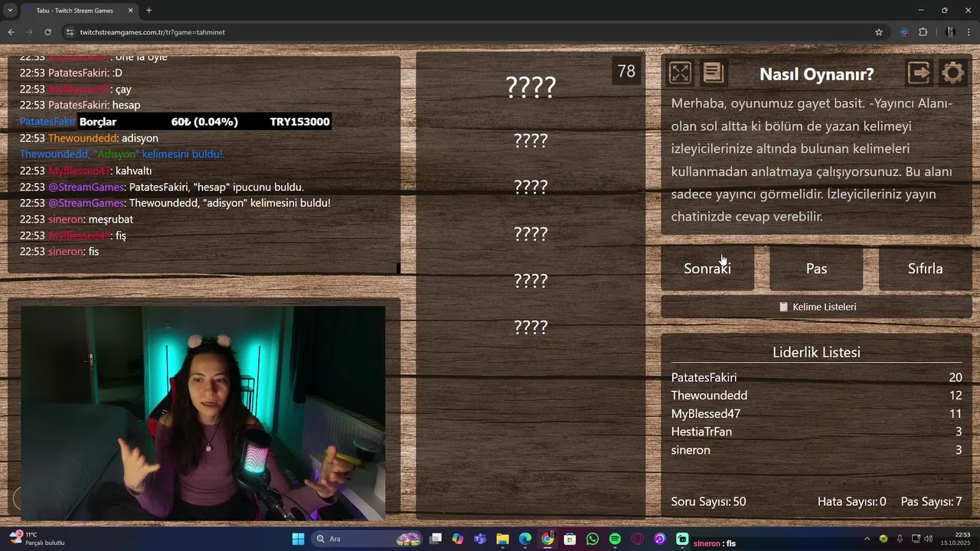The image size is (980, 551).
Task: Click chat message 'sineron: meşrubat'
Action: [77, 220]
